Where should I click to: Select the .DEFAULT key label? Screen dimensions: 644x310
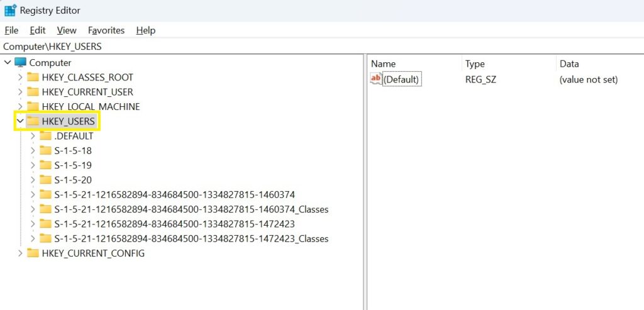click(x=74, y=136)
